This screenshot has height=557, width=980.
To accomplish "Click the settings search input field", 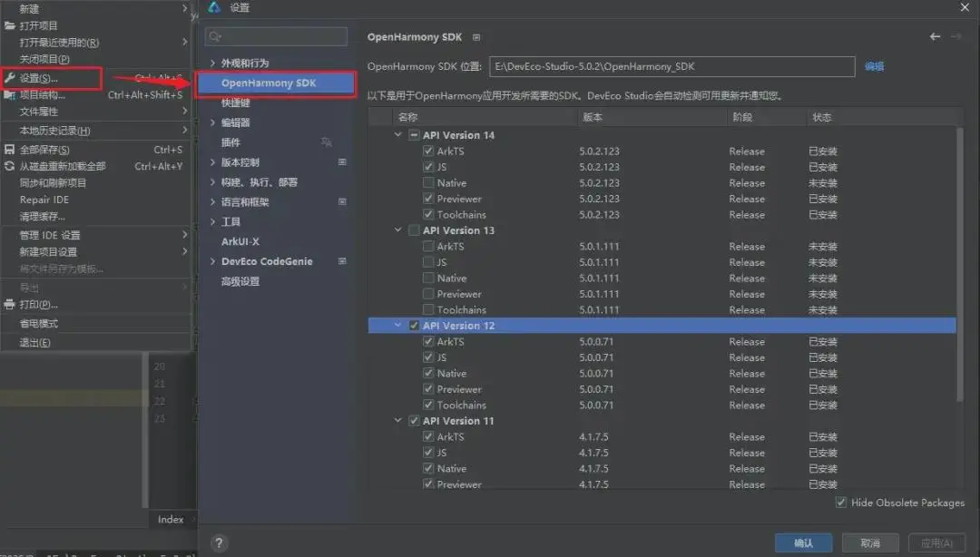I will pyautogui.click(x=276, y=37).
